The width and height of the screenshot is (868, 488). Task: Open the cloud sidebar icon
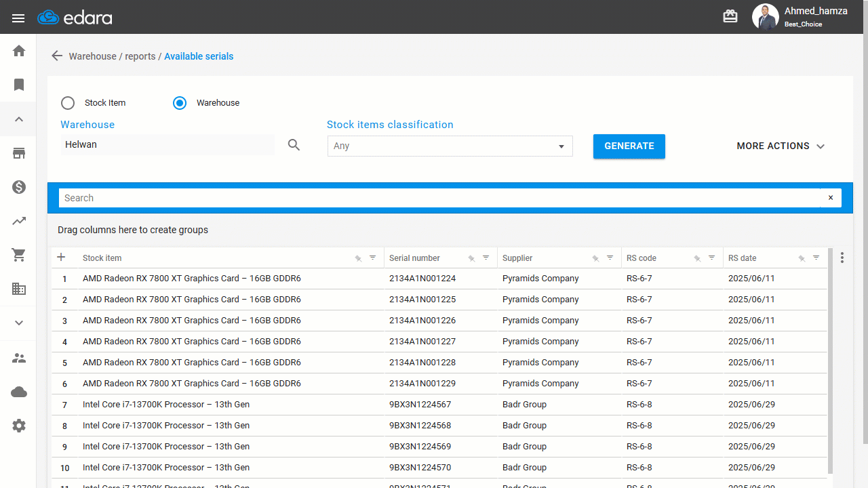pyautogui.click(x=19, y=392)
